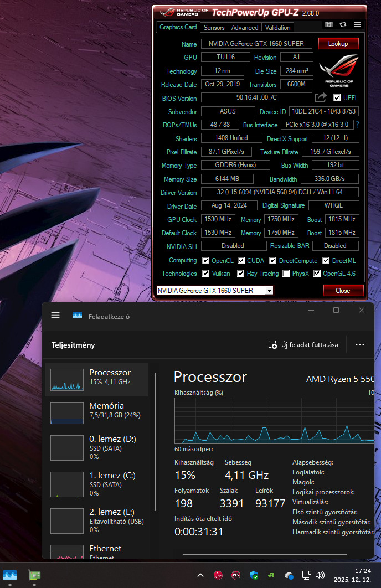Click the speaker volume tray icon
The image size is (381, 588).
point(320,575)
